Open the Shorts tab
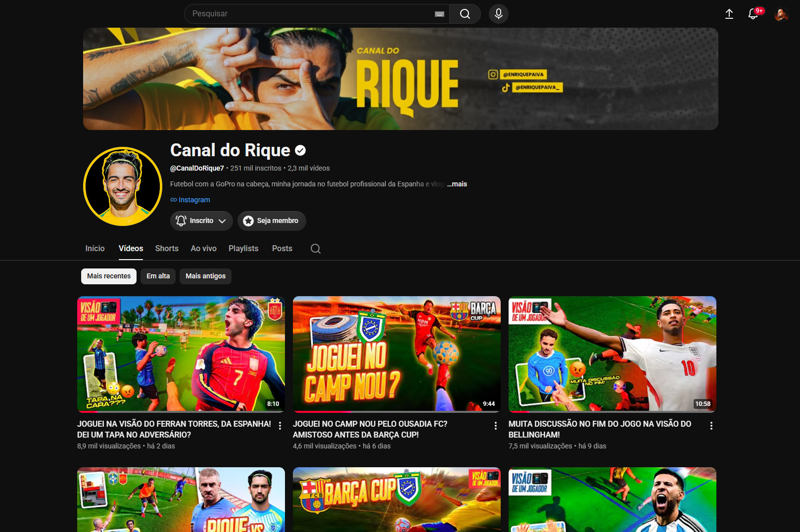The height and width of the screenshot is (532, 800). [167, 249]
